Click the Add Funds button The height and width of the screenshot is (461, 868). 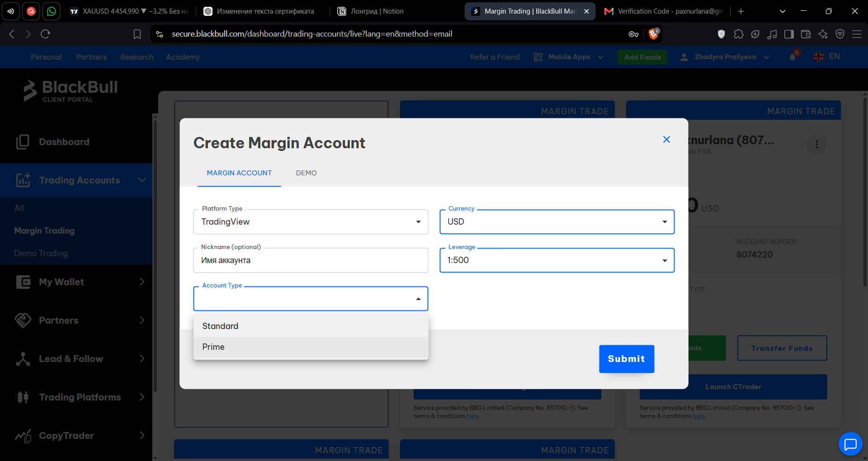coord(642,57)
